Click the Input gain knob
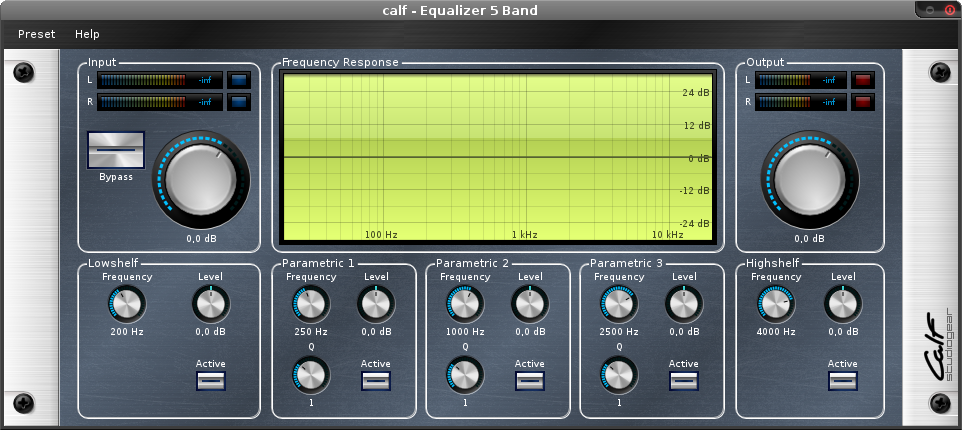Image resolution: width=962 pixels, height=430 pixels. click(201, 180)
